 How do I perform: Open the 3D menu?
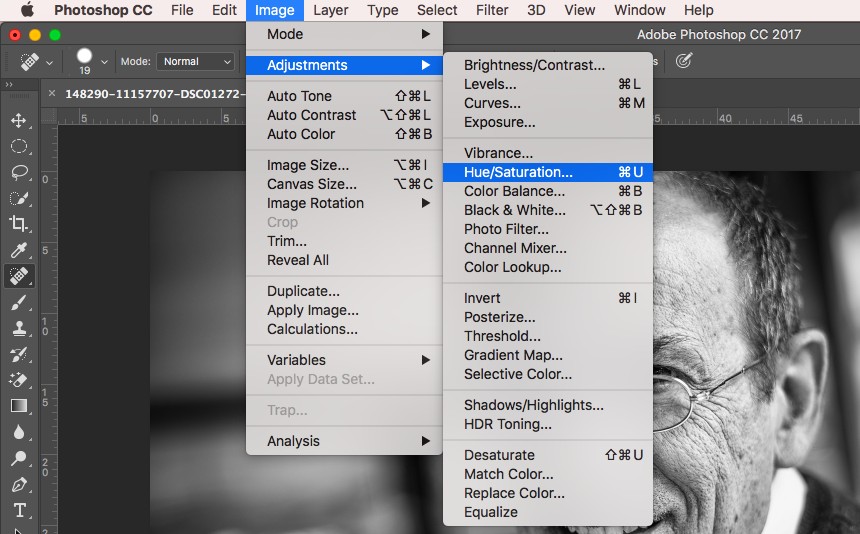pos(536,10)
